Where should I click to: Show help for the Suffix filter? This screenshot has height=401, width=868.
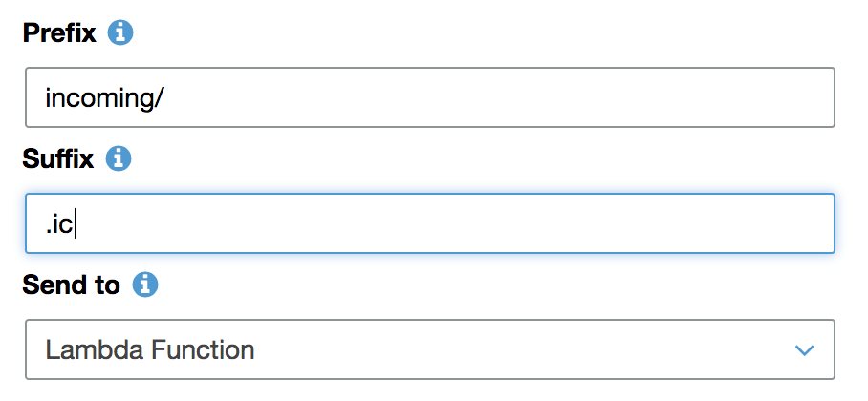coord(118,158)
